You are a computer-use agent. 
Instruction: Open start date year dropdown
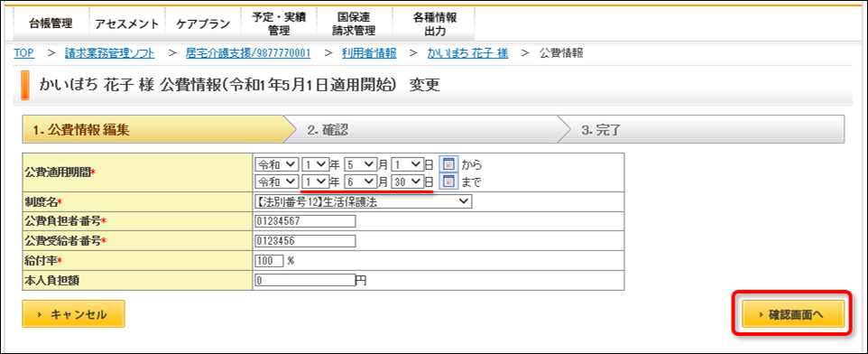click(316, 164)
